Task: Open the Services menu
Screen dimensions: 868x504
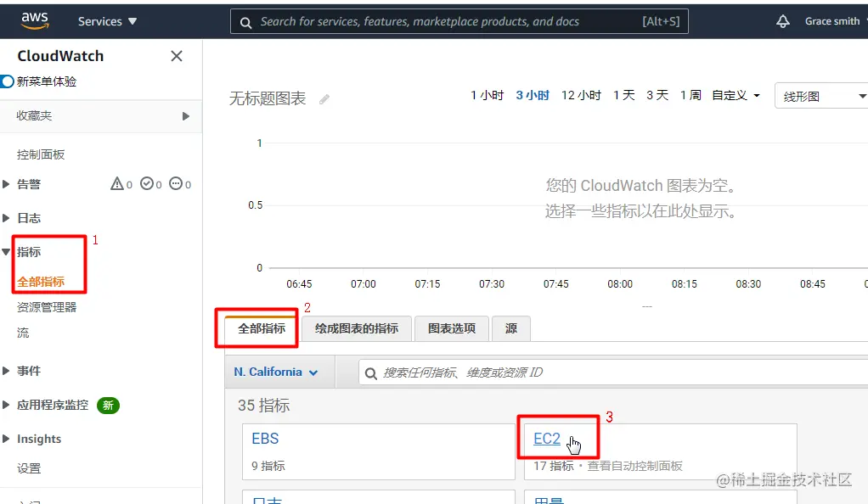Action: pos(107,21)
